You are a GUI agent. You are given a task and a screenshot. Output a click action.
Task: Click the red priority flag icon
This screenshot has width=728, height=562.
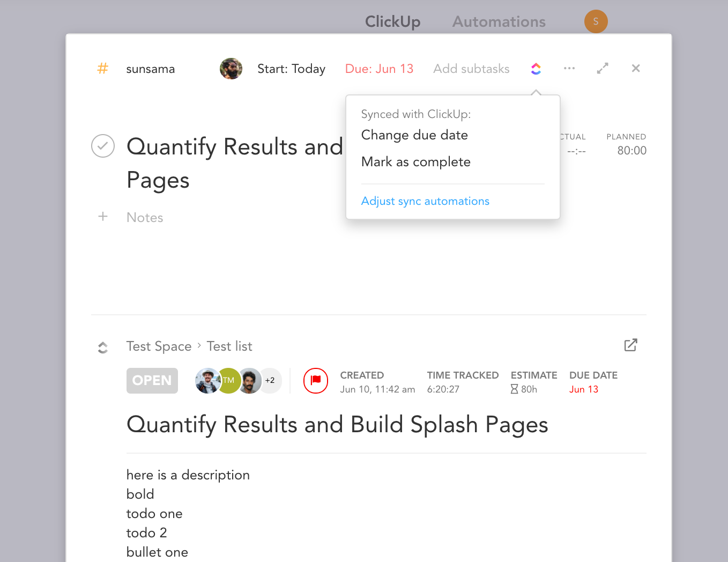(316, 381)
